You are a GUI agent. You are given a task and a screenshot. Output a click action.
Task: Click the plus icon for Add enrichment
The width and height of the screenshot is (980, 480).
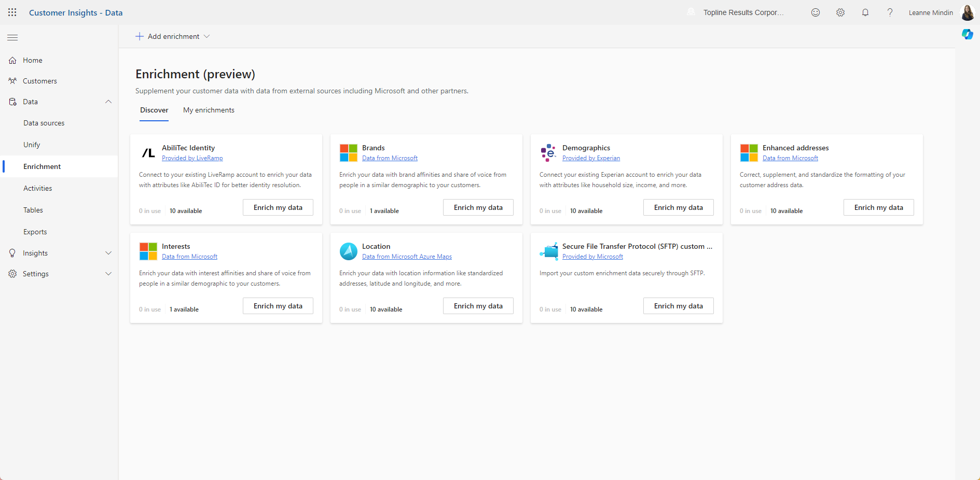tap(139, 36)
